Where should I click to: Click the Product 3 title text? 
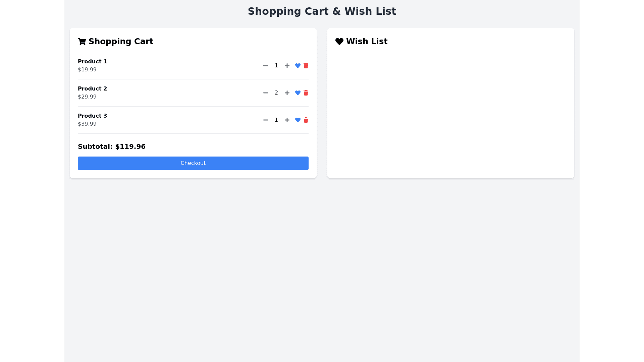click(92, 116)
